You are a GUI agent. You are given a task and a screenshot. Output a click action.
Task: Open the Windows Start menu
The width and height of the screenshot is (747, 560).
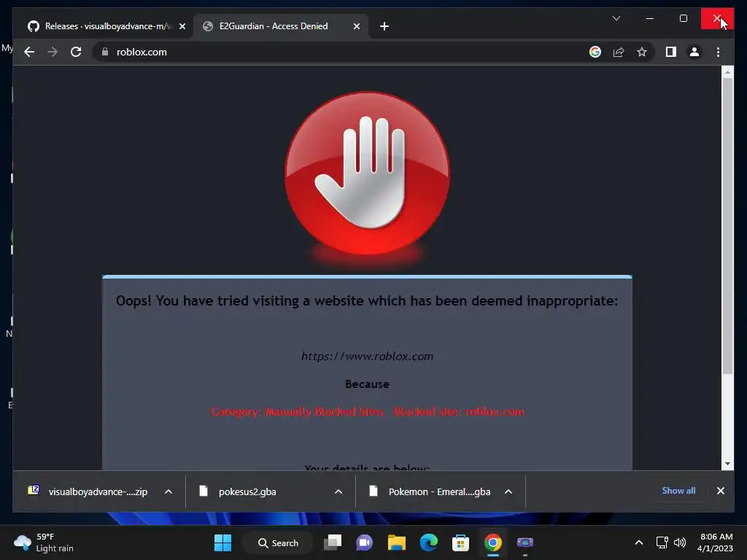point(222,542)
